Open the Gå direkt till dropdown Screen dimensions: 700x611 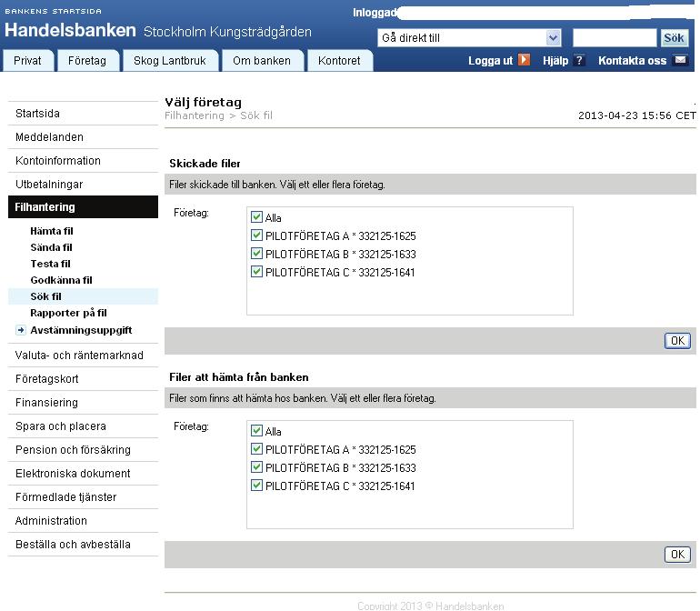469,38
